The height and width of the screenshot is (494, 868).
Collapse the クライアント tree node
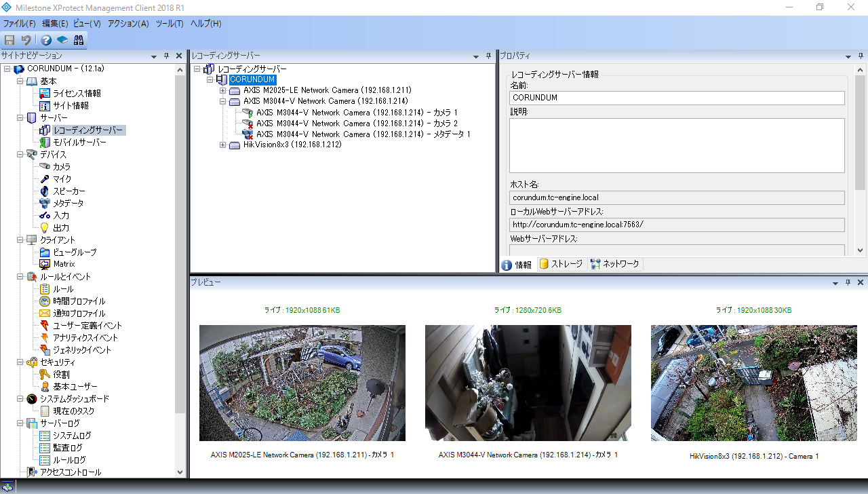(20, 240)
